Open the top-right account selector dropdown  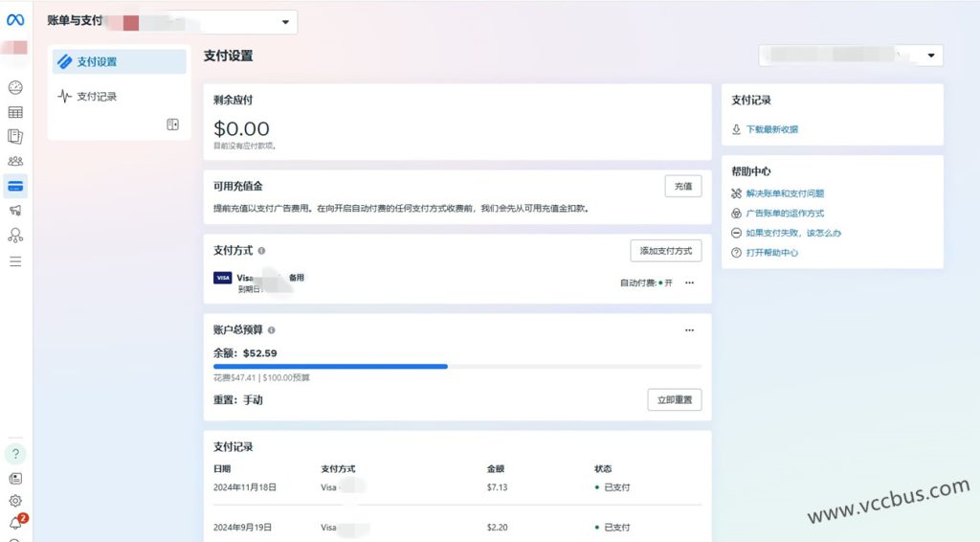click(931, 56)
